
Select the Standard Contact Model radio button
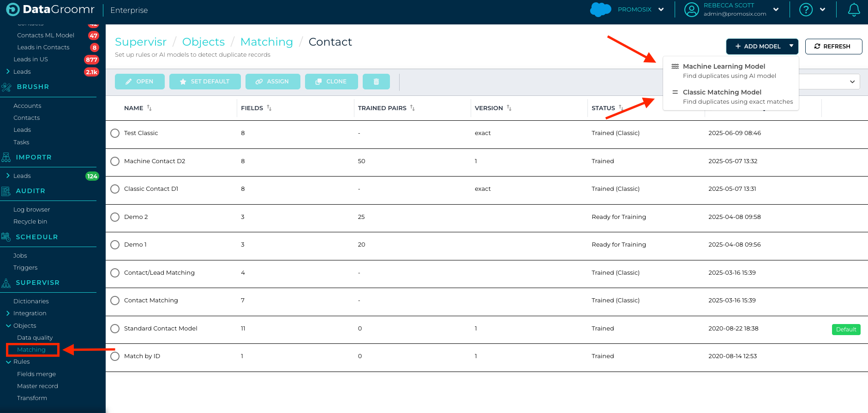point(115,329)
